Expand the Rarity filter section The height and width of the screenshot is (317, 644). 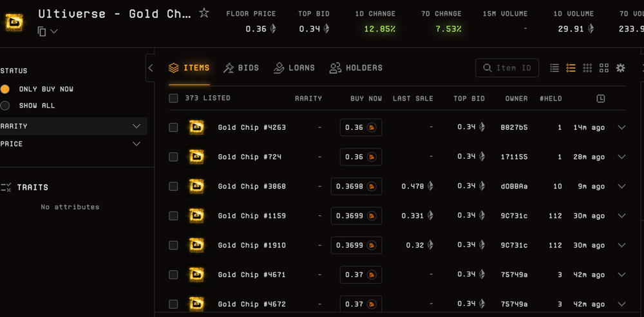click(136, 126)
